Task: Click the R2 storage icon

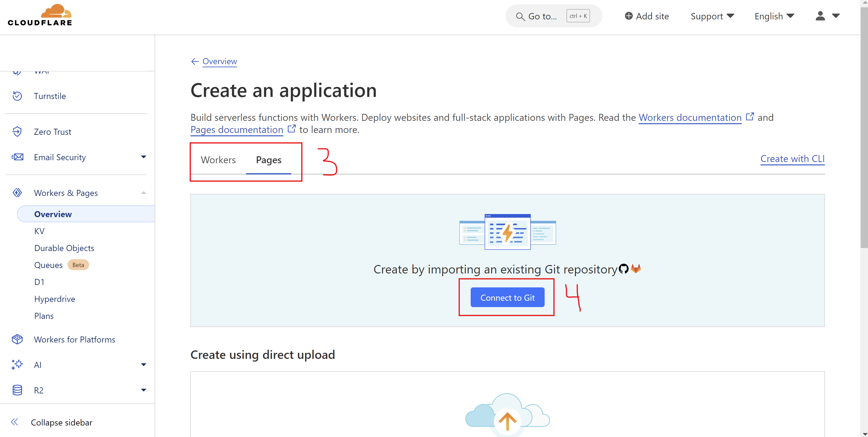Action: point(17,390)
